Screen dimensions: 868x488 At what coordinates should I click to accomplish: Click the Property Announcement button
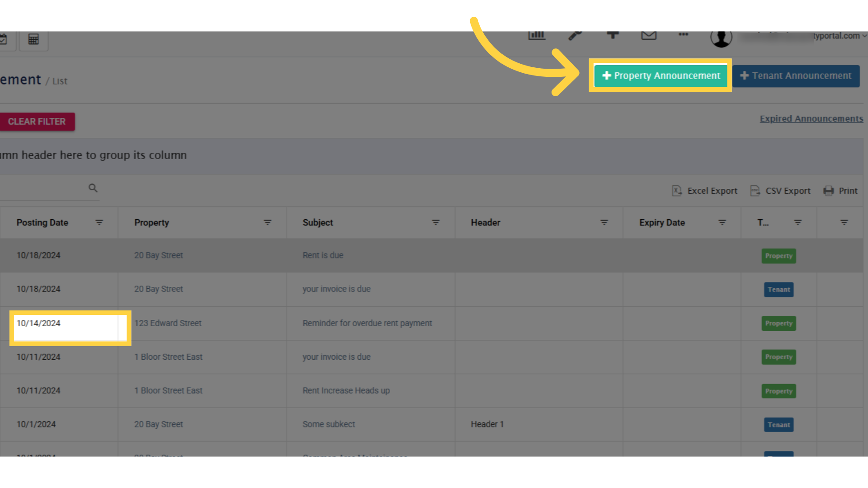pyautogui.click(x=660, y=76)
